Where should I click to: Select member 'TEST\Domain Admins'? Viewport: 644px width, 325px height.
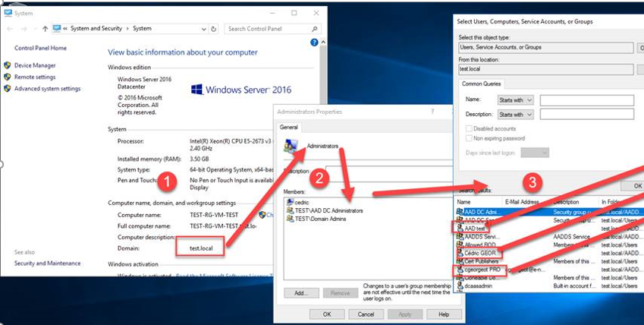pyautogui.click(x=320, y=219)
